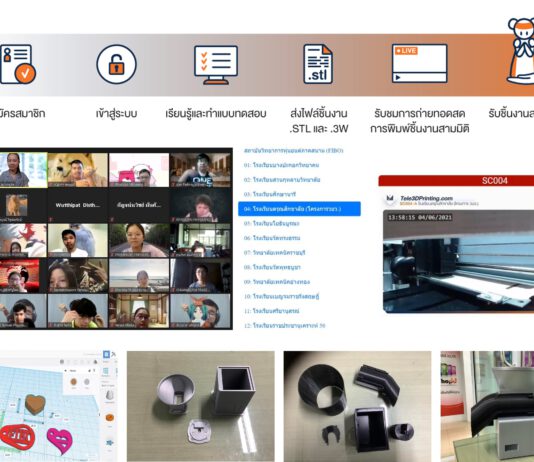Select school list item 05
The image size is (534, 462).
[271, 223]
